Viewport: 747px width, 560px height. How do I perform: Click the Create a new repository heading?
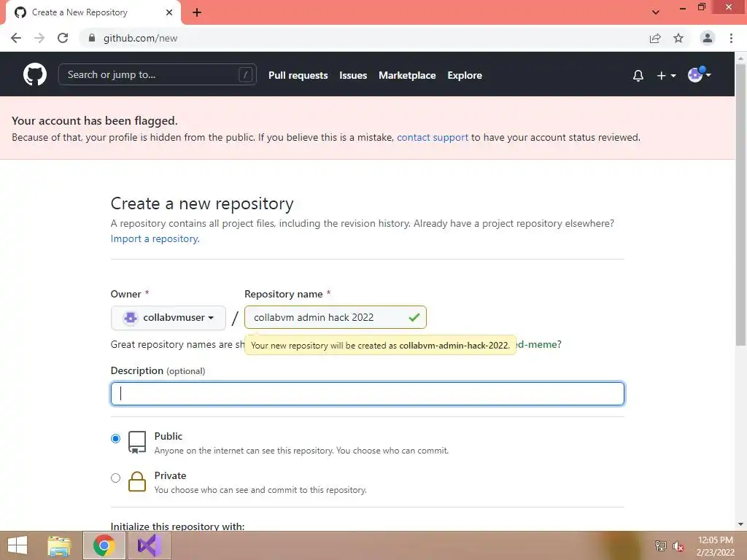(202, 204)
